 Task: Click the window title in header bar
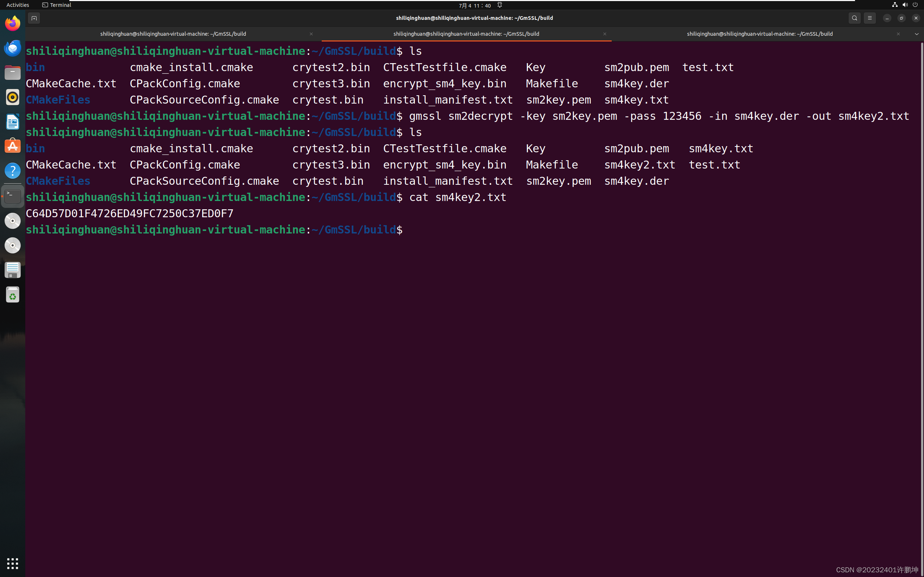[474, 18]
